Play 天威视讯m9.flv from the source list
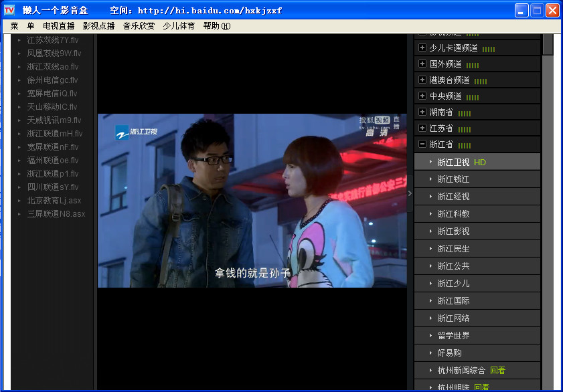This screenshot has width=563, height=392. [x=54, y=120]
